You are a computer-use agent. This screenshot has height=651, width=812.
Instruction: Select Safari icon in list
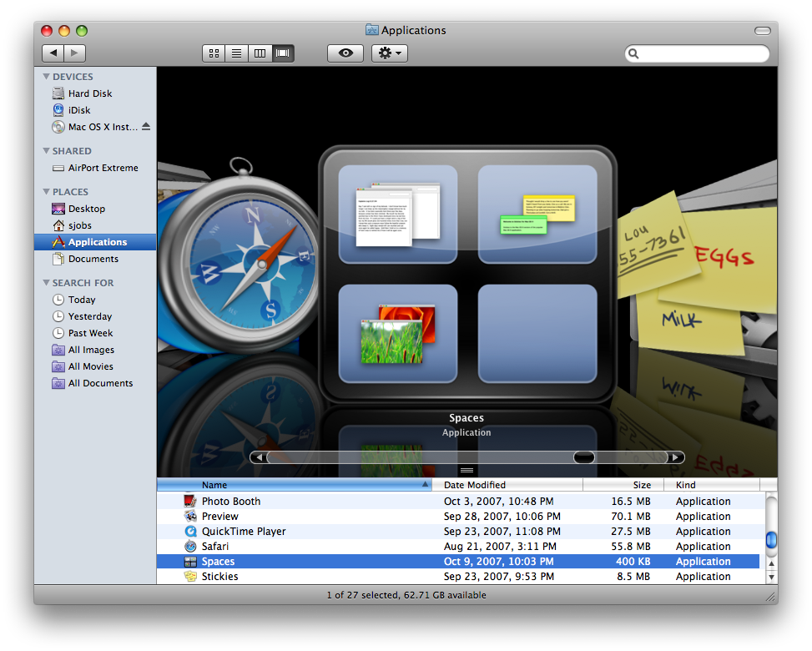pyautogui.click(x=190, y=546)
